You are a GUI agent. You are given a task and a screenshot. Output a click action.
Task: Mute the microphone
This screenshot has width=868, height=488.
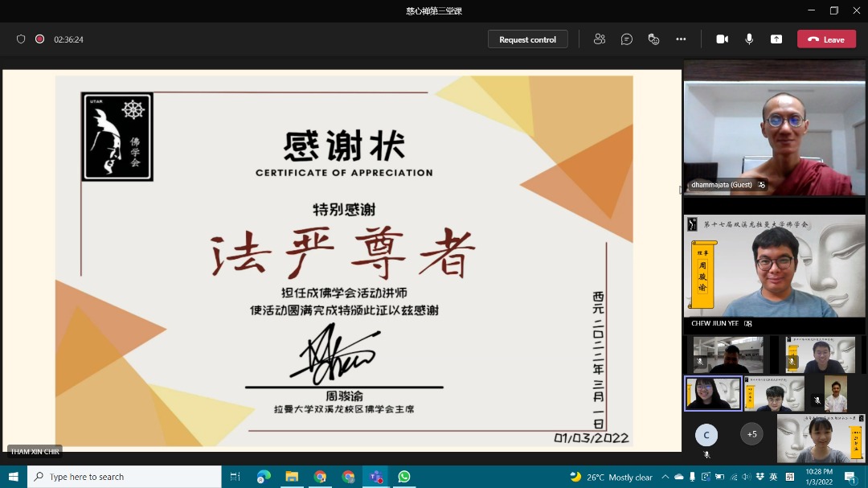(749, 39)
